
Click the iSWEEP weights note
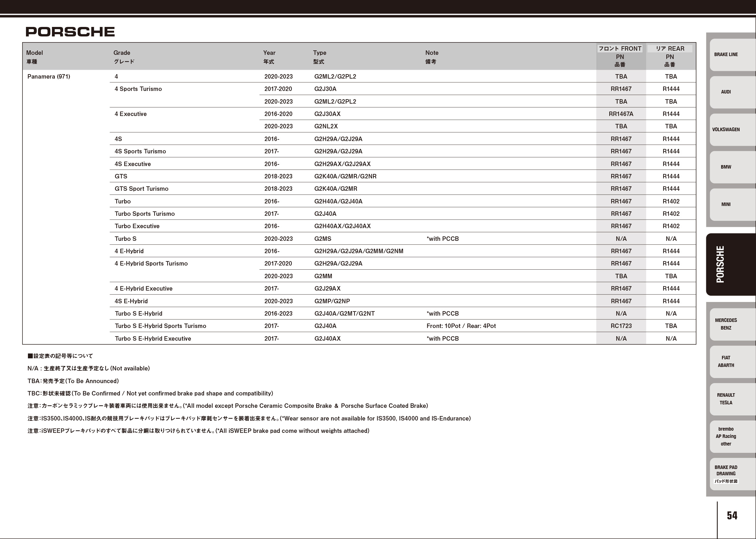tap(198, 431)
